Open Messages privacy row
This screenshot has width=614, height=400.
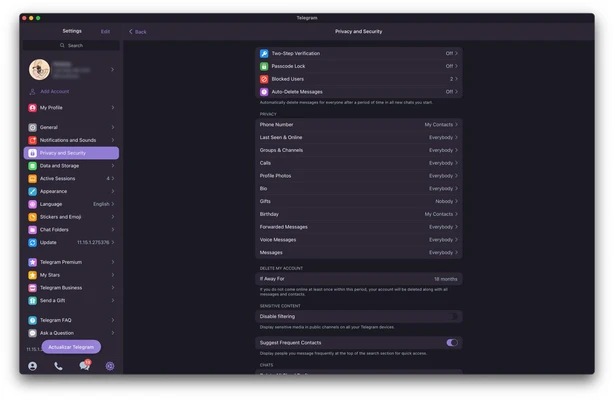(359, 253)
